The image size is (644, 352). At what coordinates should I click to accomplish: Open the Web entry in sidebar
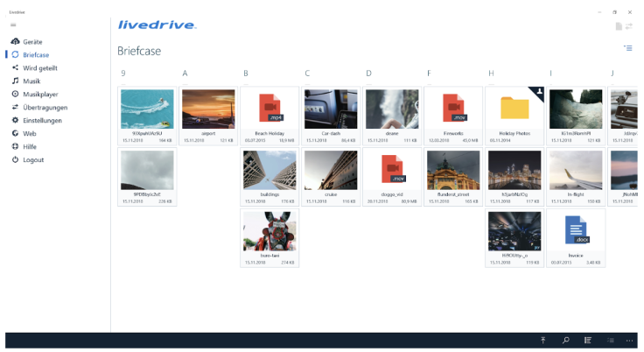pos(29,134)
